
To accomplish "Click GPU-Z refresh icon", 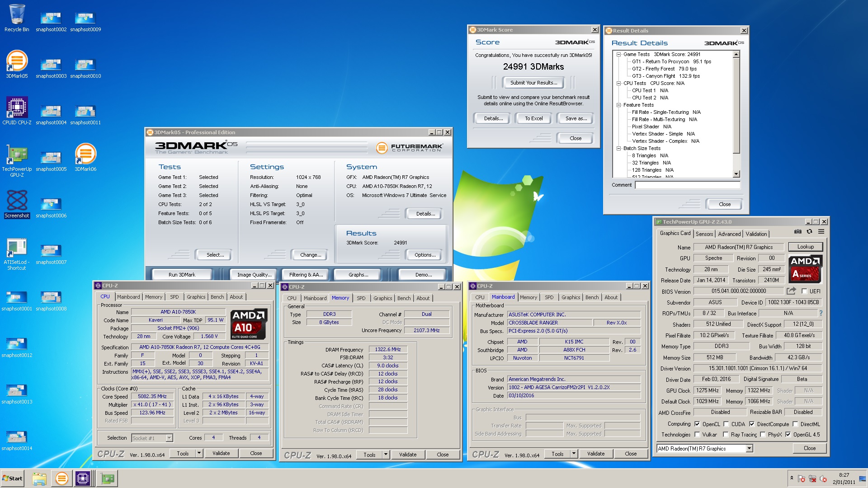I will coord(810,231).
